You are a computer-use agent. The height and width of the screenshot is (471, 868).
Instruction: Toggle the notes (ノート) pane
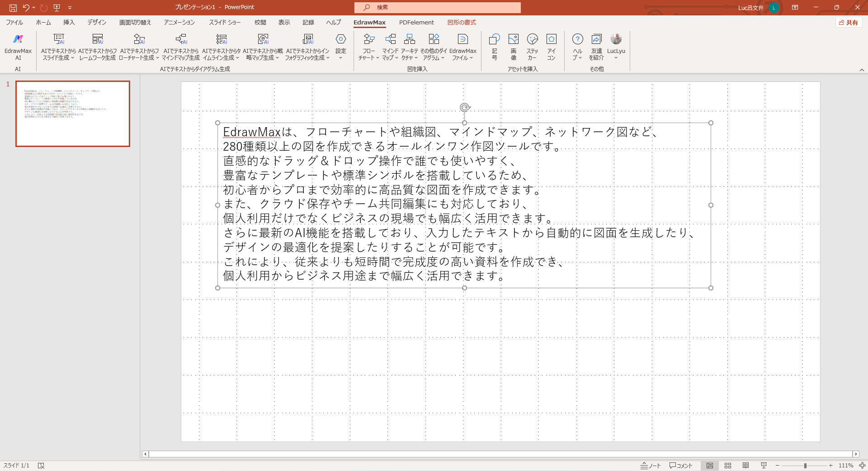point(651,466)
